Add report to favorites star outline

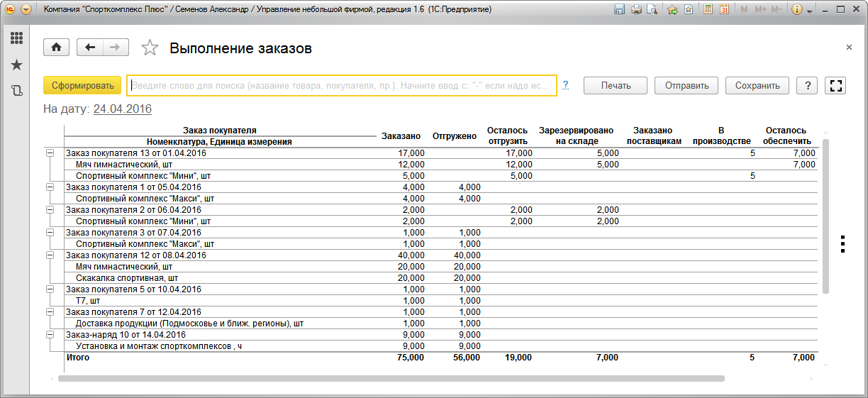point(150,48)
